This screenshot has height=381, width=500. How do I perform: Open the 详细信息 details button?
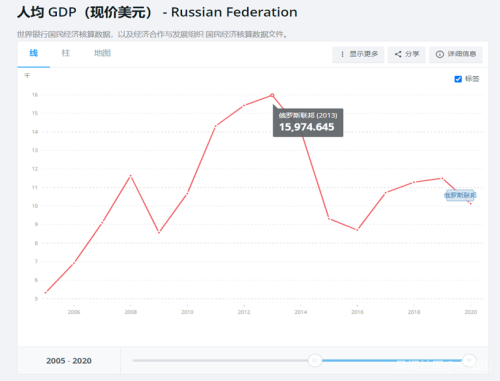tap(456, 54)
